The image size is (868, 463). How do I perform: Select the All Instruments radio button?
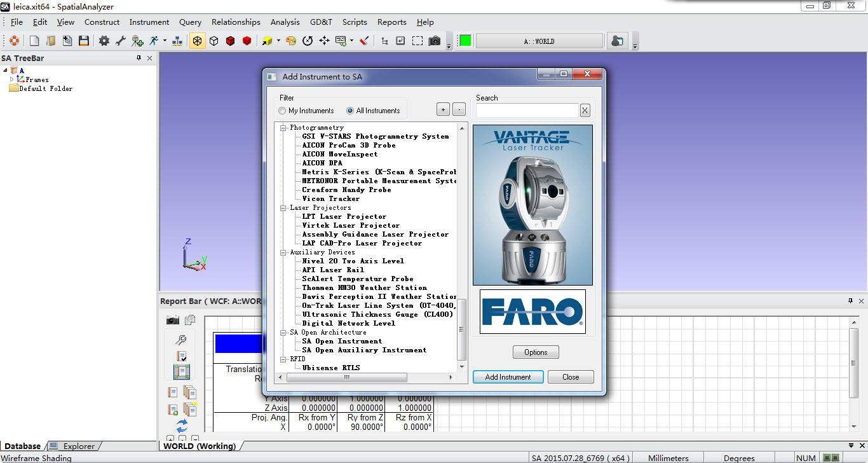click(x=350, y=111)
